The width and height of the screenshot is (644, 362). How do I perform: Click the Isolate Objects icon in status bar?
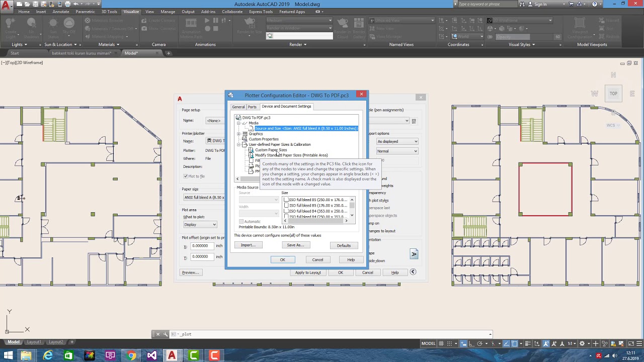pyautogui.click(x=604, y=343)
